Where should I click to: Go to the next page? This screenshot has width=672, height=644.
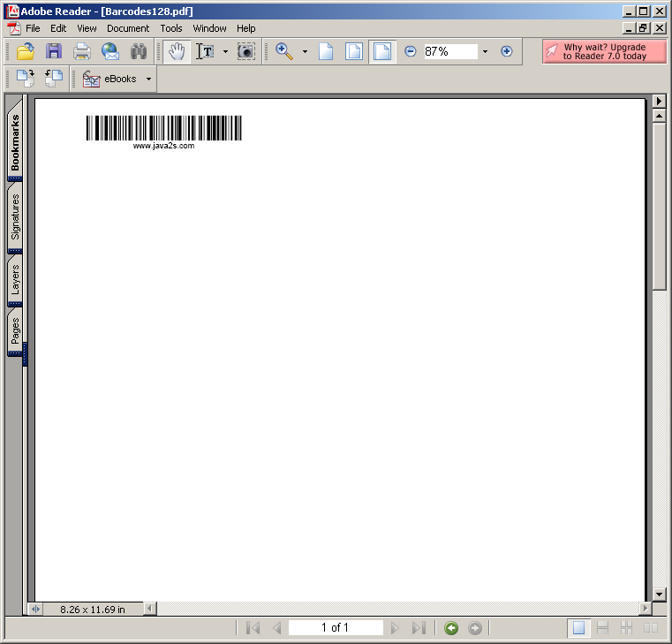point(395,628)
